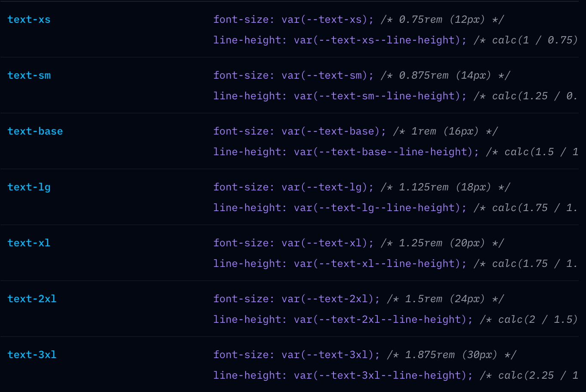586x392 pixels.
Task: Click line-height line with var(--text-xl--line-height)
Action: click(x=395, y=264)
